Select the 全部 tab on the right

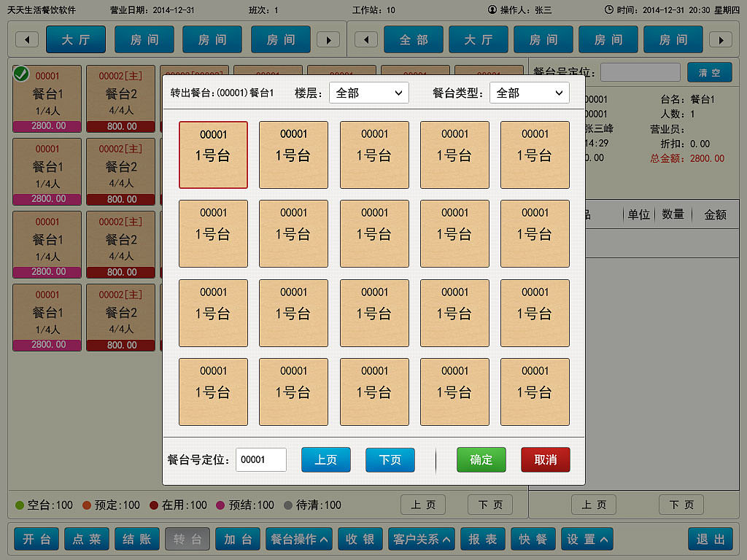tap(414, 40)
